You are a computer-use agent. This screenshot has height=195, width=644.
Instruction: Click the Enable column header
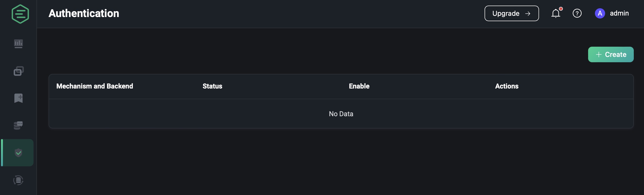pyautogui.click(x=359, y=86)
